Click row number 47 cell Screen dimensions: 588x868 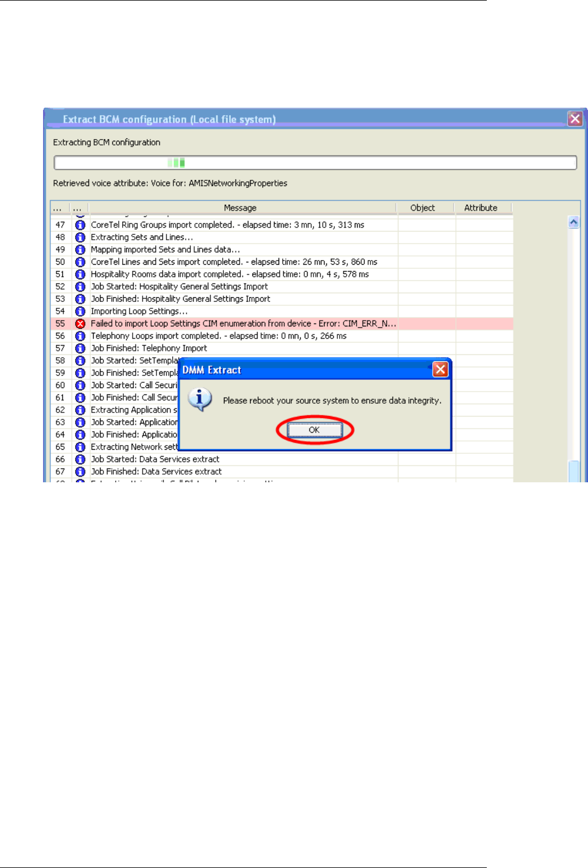pos(60,225)
